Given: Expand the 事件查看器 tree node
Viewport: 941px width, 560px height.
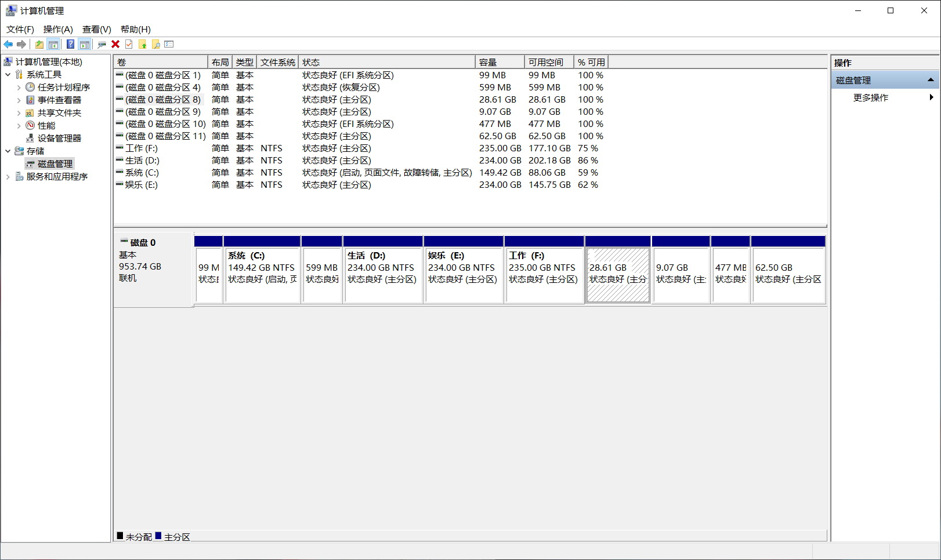Looking at the screenshot, I should 19,100.
